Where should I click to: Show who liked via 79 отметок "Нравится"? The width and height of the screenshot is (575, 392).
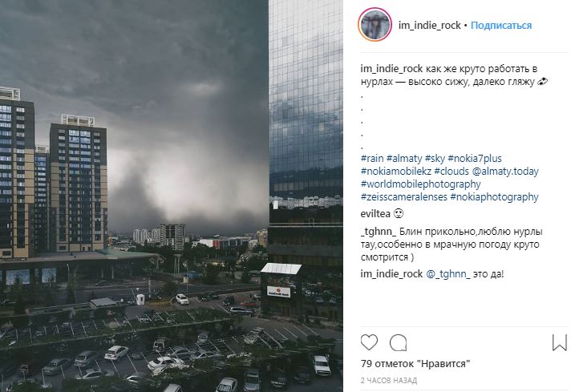(x=415, y=364)
